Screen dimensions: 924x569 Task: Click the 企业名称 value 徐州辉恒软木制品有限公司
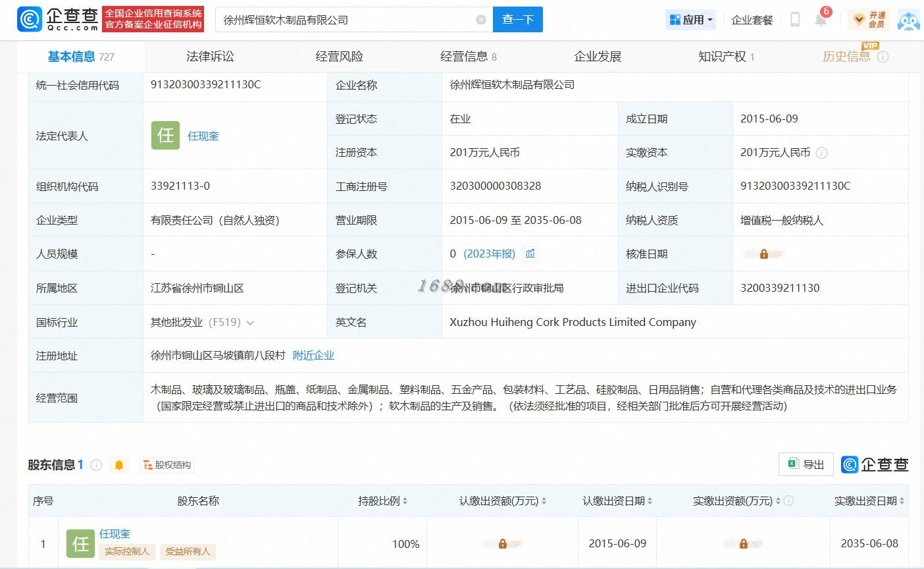point(512,84)
